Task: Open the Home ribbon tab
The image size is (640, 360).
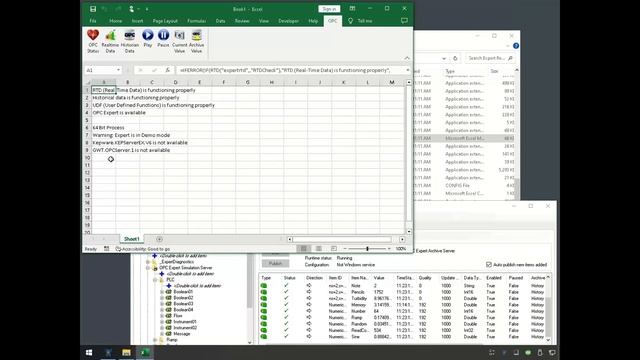Action: (116, 21)
